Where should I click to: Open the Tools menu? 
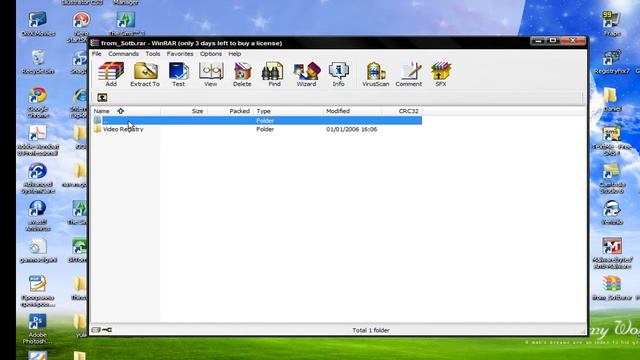point(153,53)
